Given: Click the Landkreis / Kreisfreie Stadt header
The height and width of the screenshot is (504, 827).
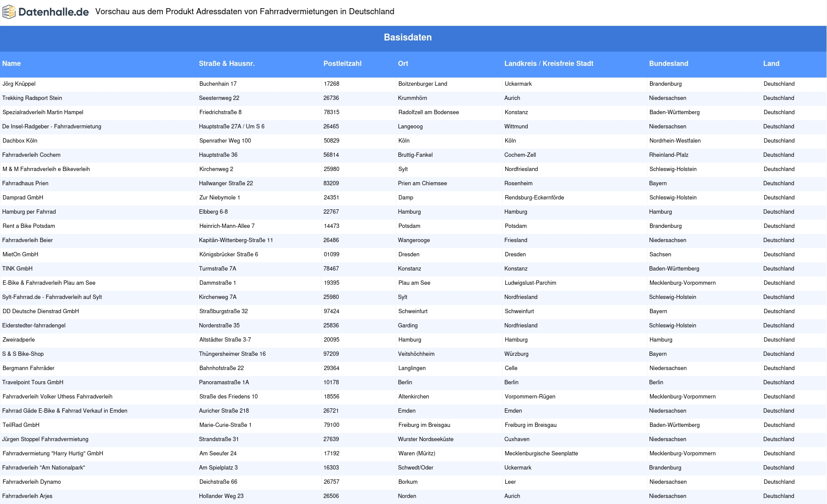Looking at the screenshot, I should click(549, 63).
